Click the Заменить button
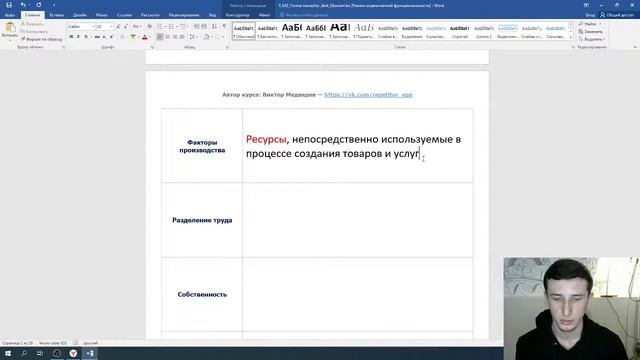The height and width of the screenshot is (360, 640). point(591,31)
